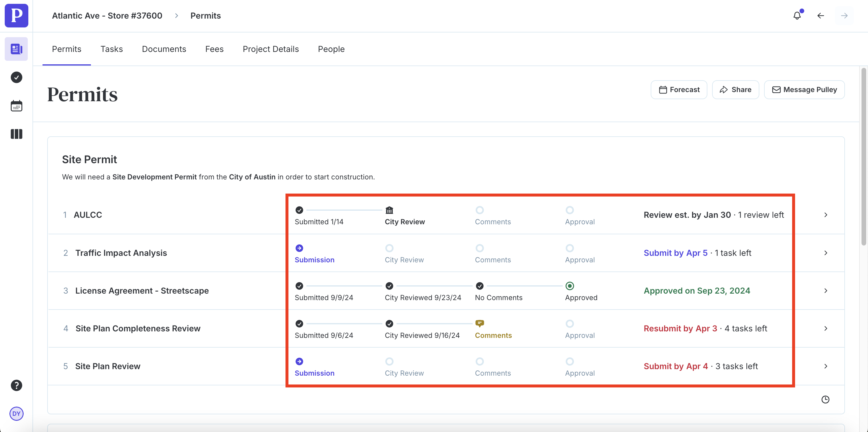Click the Pulley P logo icon
This screenshot has height=432, width=868.
[16, 15]
